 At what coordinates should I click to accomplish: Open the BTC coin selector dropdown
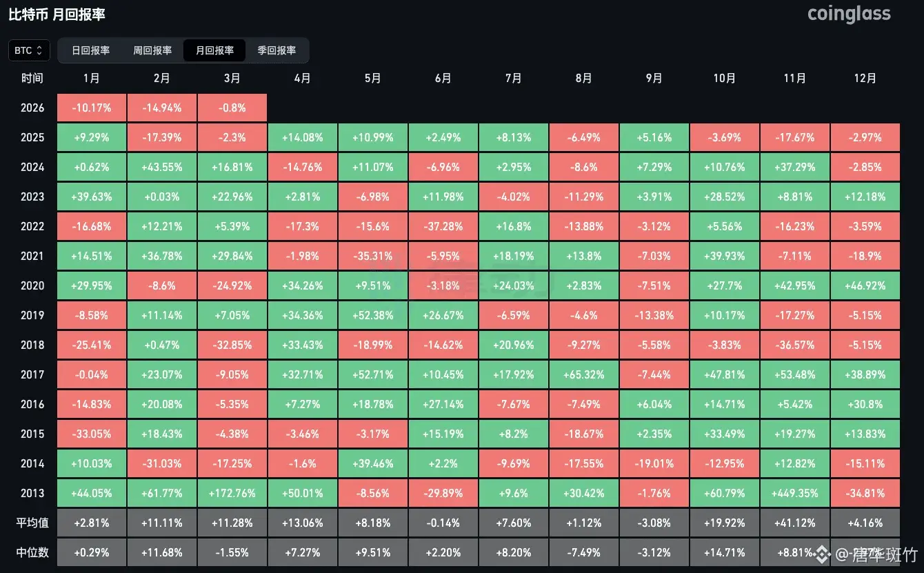click(29, 50)
